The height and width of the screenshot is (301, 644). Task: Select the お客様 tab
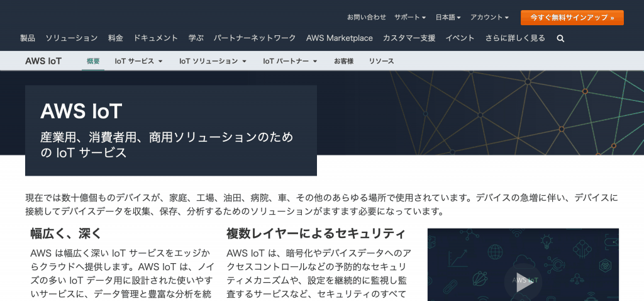[x=344, y=61]
